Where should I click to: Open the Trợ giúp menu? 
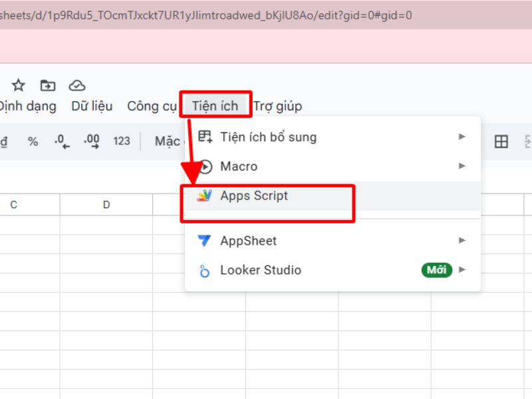point(277,106)
